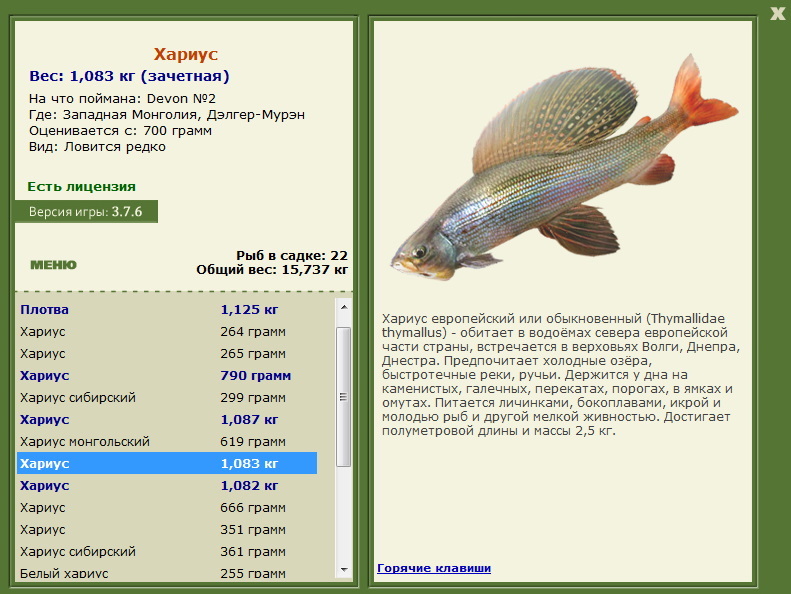Select the Хариус сибирский 361 грамм row
The width and height of the screenshot is (791, 594).
click(167, 551)
